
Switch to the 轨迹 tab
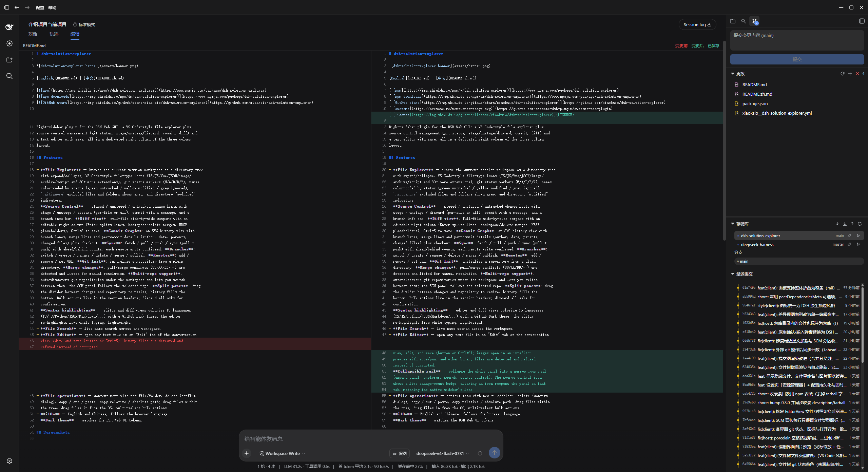[x=54, y=34]
